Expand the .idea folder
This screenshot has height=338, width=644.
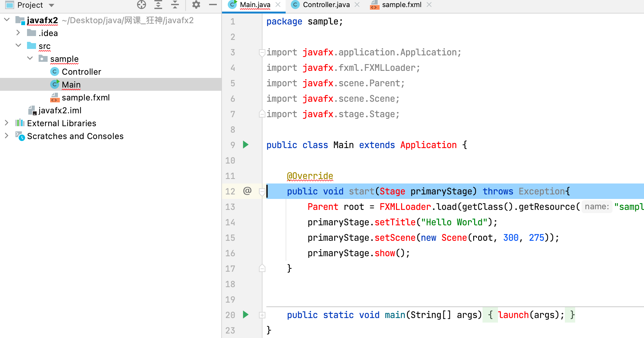[x=18, y=33]
